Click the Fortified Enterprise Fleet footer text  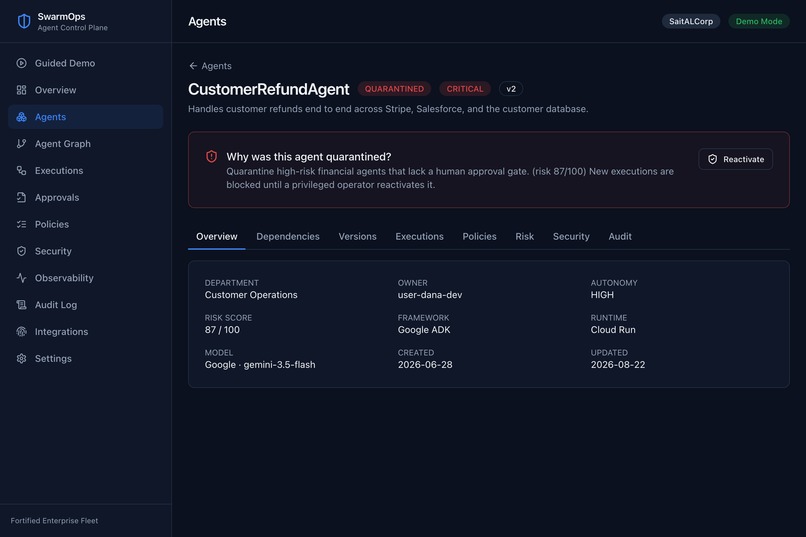(x=54, y=521)
